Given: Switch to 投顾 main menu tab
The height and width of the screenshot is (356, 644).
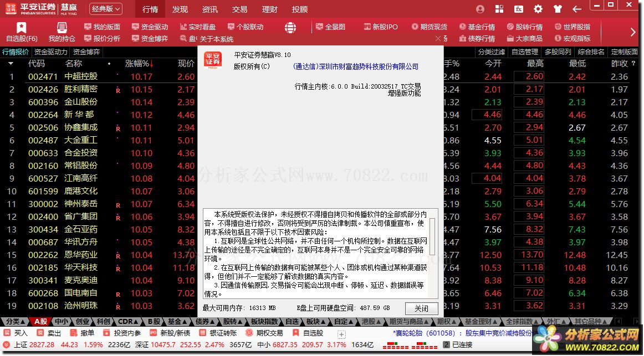Looking at the screenshot, I should 300,9.
